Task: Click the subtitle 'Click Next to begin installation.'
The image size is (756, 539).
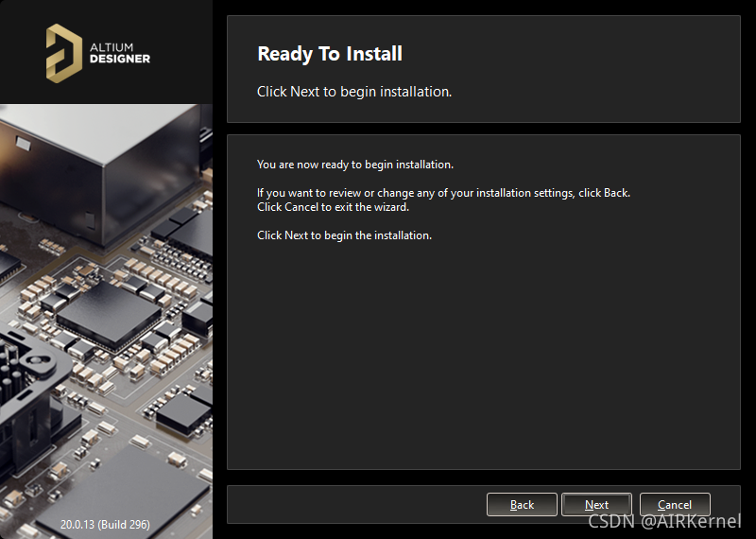Action: point(354,92)
